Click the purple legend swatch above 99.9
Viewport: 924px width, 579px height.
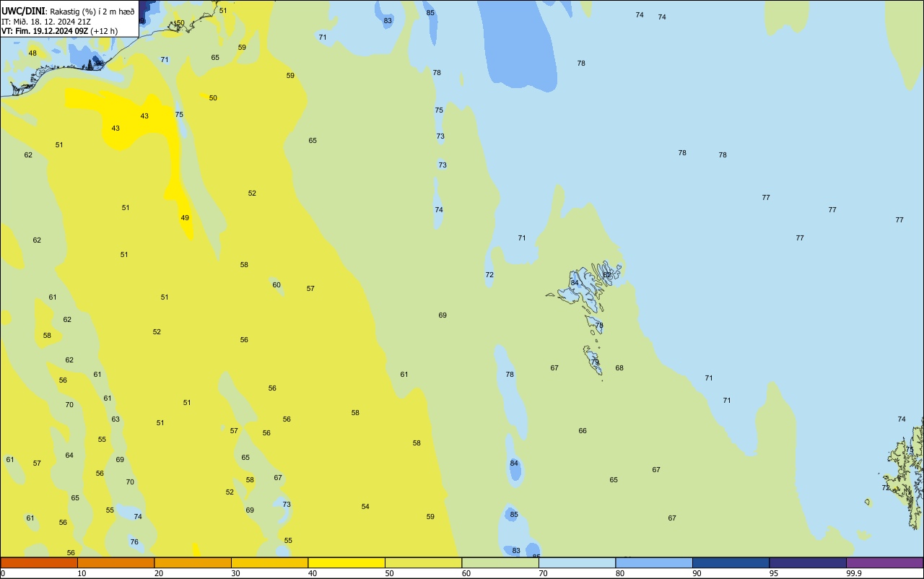click(885, 562)
